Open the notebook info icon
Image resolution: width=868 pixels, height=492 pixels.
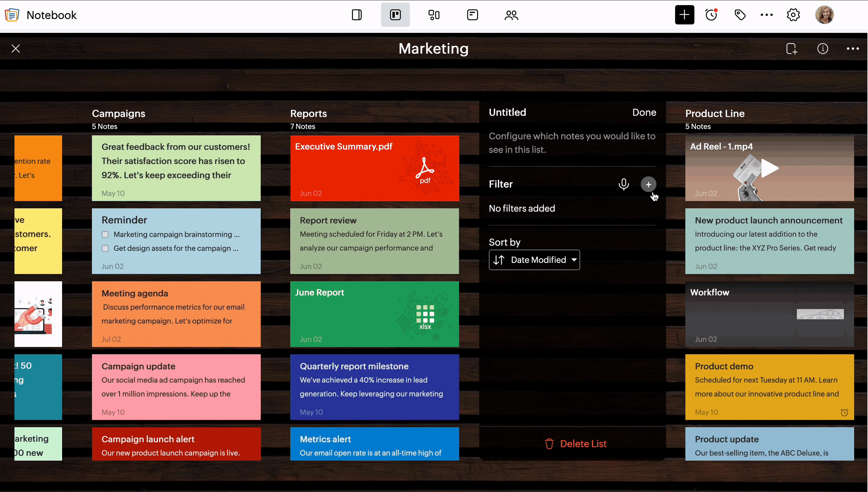tap(823, 49)
